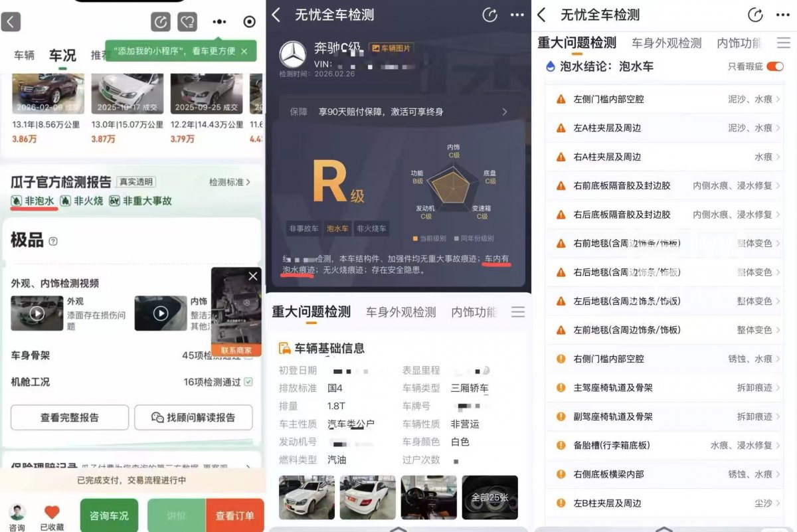Click the 查看完整报告 button
Viewport: 797px width, 532px height.
(70, 417)
